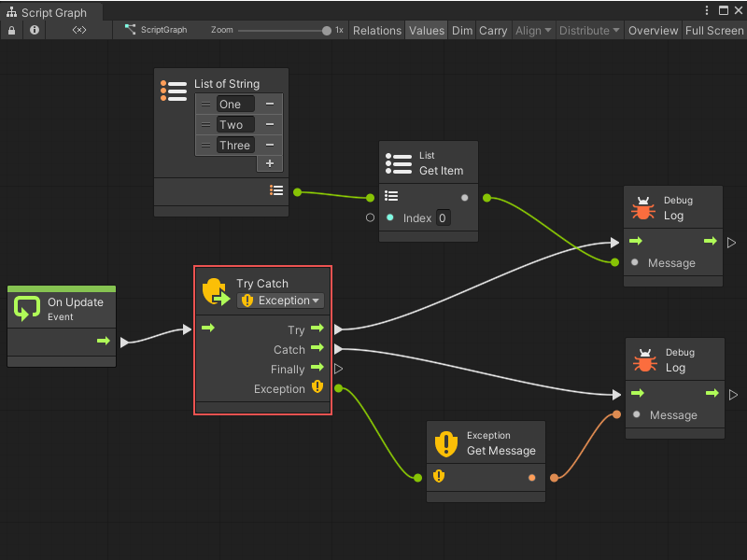Click the bug icon on the top Debug Log node
Viewport: 747px width, 560px height.
pos(644,207)
